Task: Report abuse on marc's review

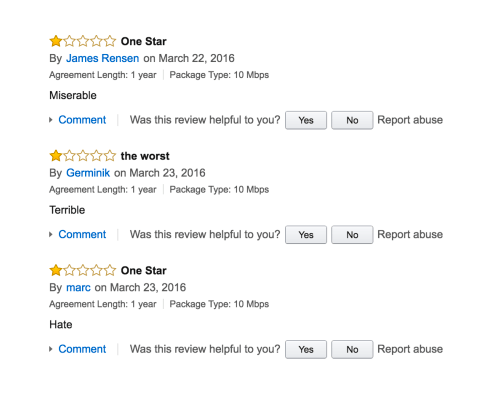Action: coord(410,349)
